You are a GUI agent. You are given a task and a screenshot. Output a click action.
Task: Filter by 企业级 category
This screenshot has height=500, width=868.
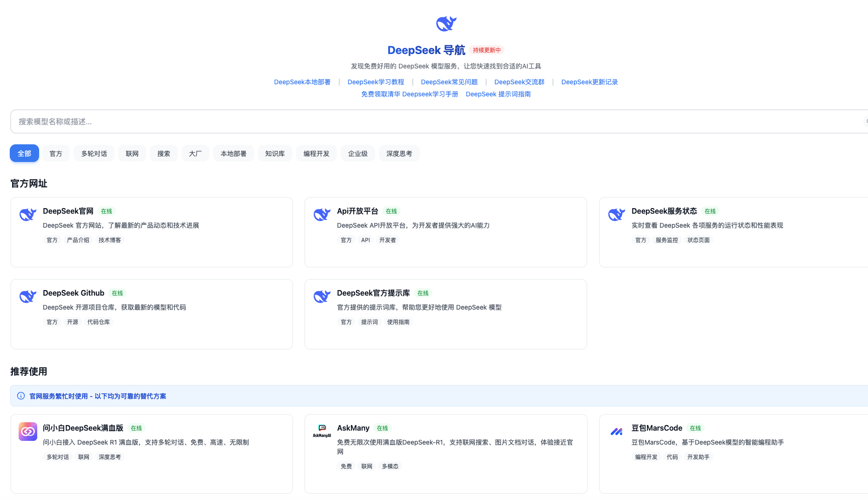358,154
